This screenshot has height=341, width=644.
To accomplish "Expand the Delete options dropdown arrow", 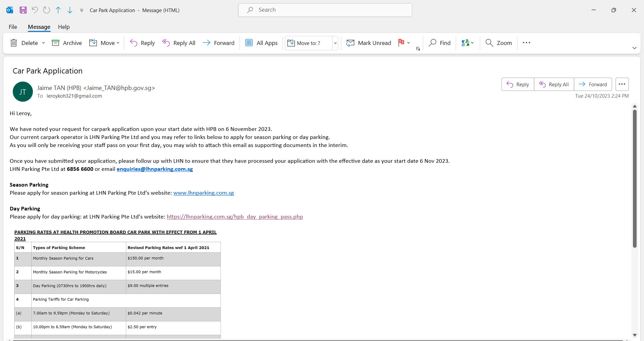I will pos(43,43).
